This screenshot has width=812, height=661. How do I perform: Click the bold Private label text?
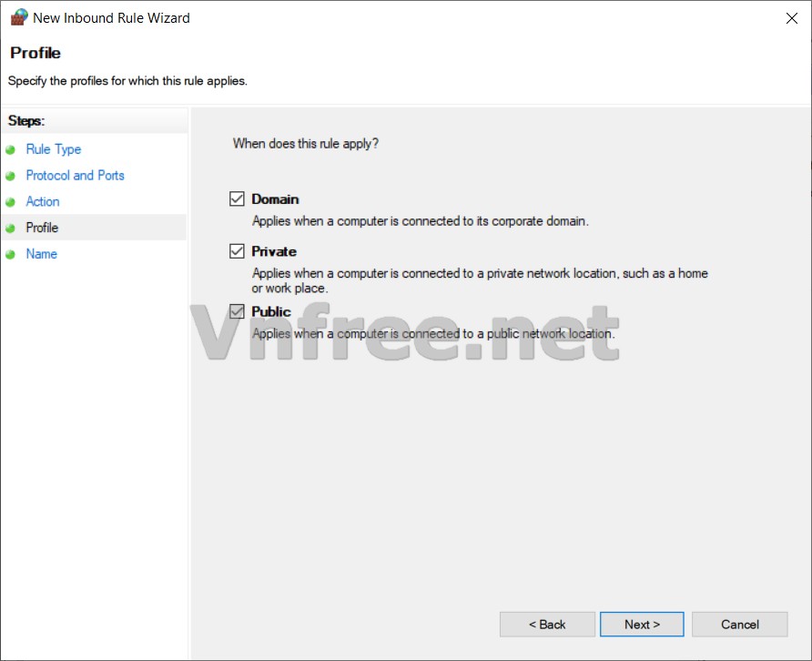pos(274,251)
